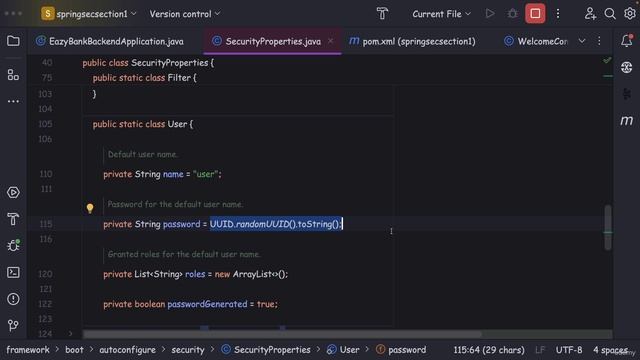640x360 pixels.
Task: Open the AI Assistant tool window icon
Action: point(627,67)
